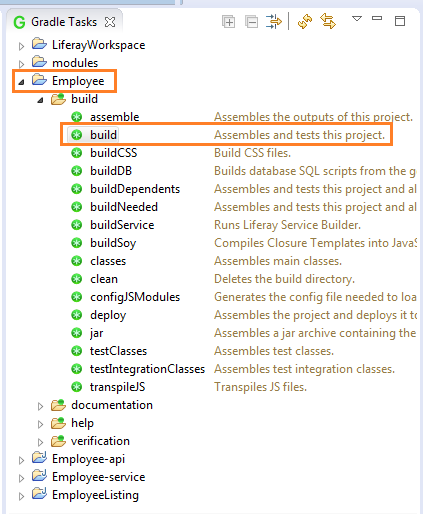Click the buildDependents task gear icon

point(77,189)
